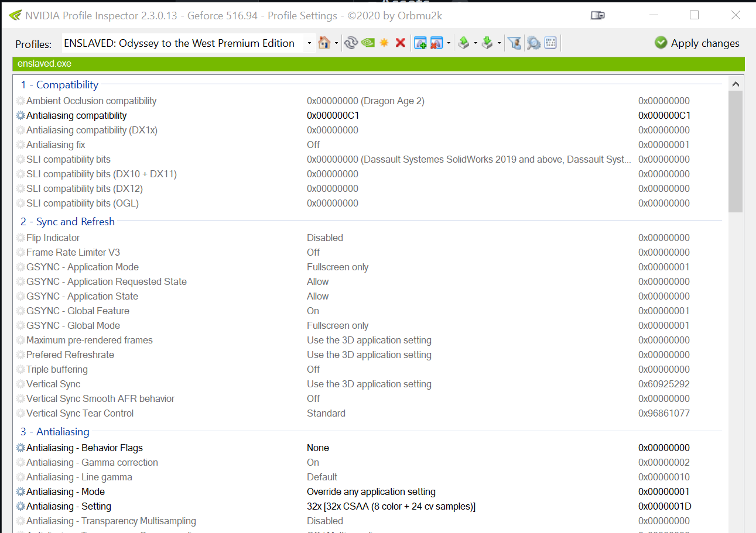Viewport: 756px width, 533px height.
Task: Open the remove-application dropdown arrow
Action: (x=449, y=43)
